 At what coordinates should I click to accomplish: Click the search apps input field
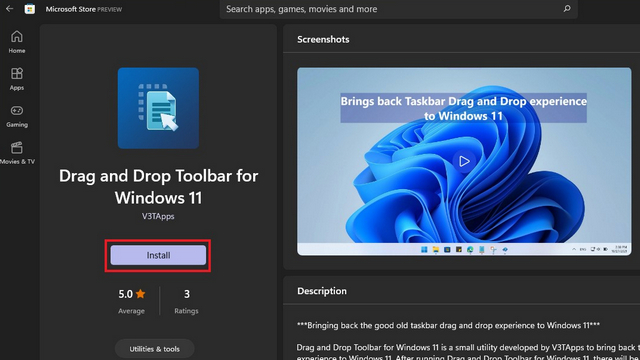click(x=398, y=9)
